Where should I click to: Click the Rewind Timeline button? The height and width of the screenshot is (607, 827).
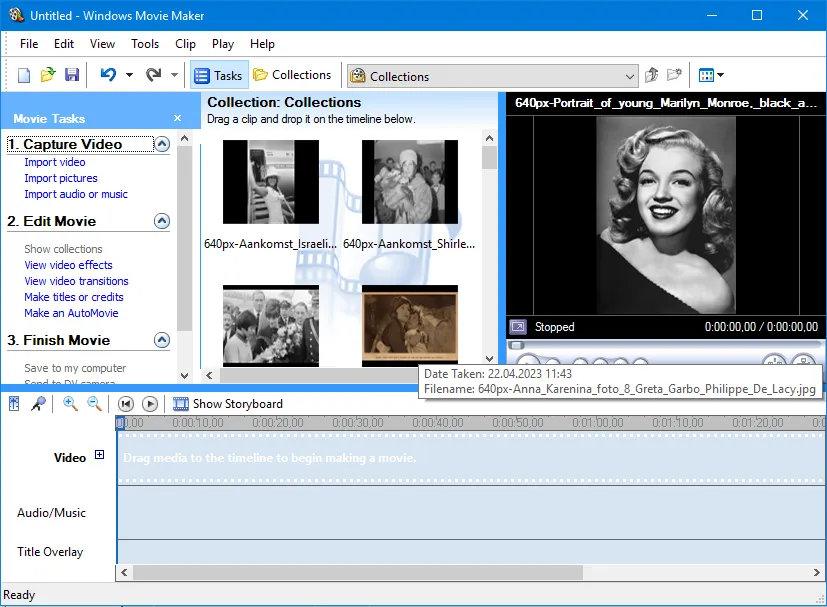[x=126, y=404]
